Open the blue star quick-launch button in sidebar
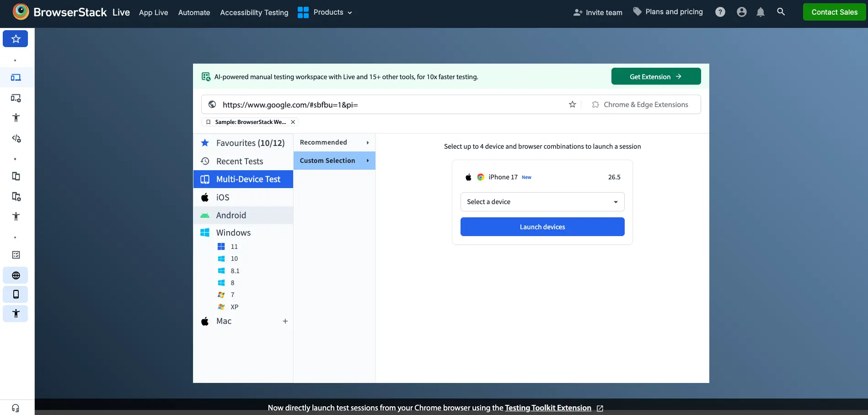 coord(16,39)
